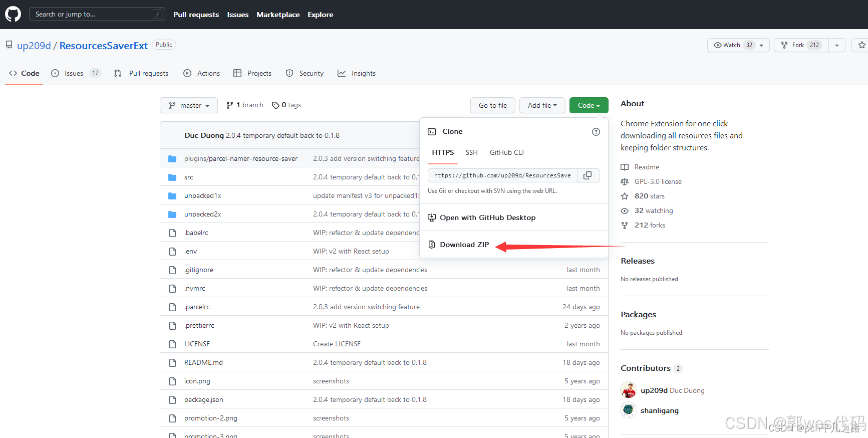Click the Readme book icon
868x438 pixels.
coord(625,167)
